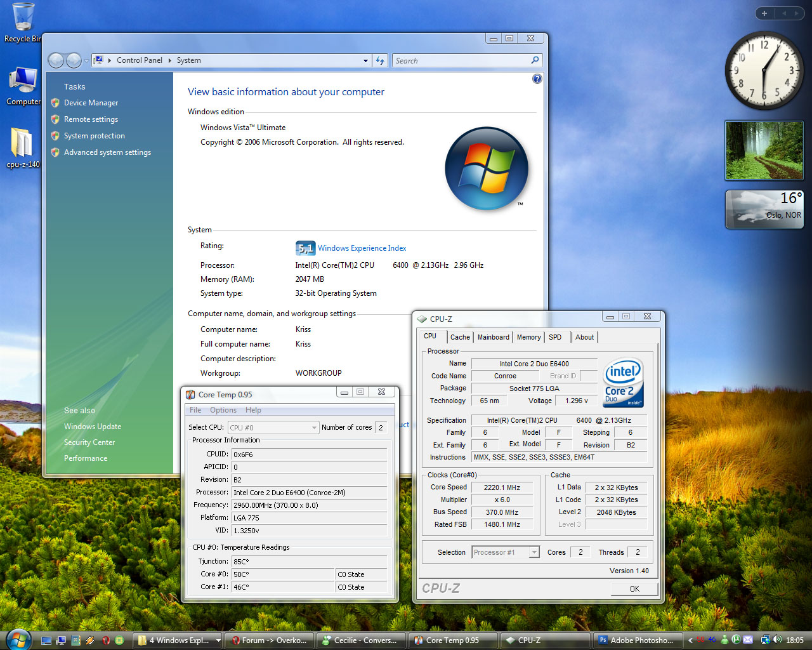Click OK button in CPU-Z
The height and width of the screenshot is (650, 812).
coord(634,589)
